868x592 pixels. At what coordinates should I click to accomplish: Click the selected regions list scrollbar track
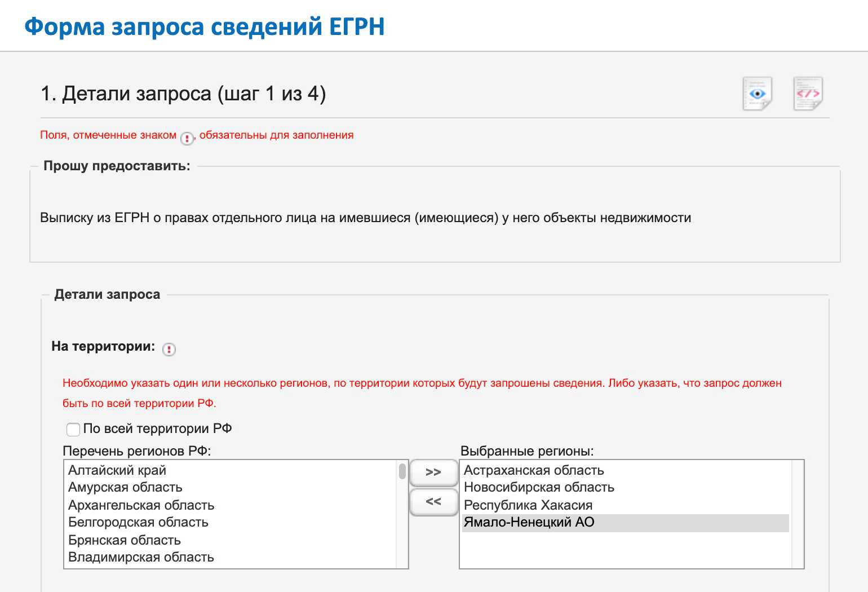coord(797,514)
